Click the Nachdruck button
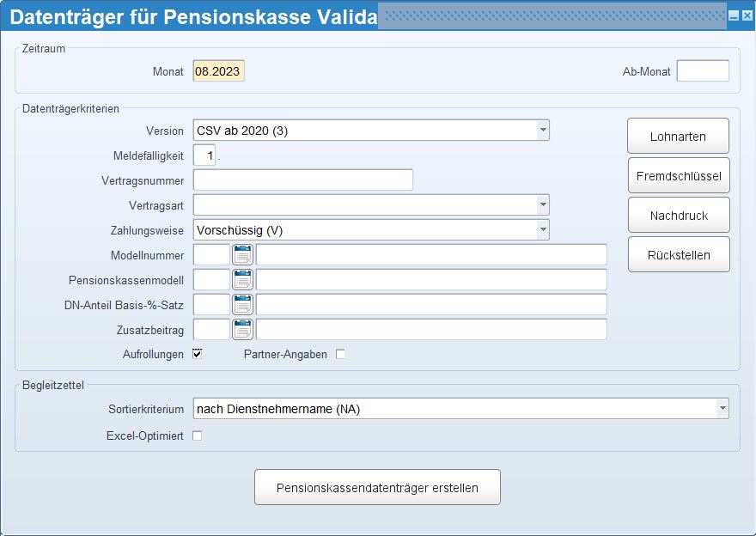 point(679,216)
